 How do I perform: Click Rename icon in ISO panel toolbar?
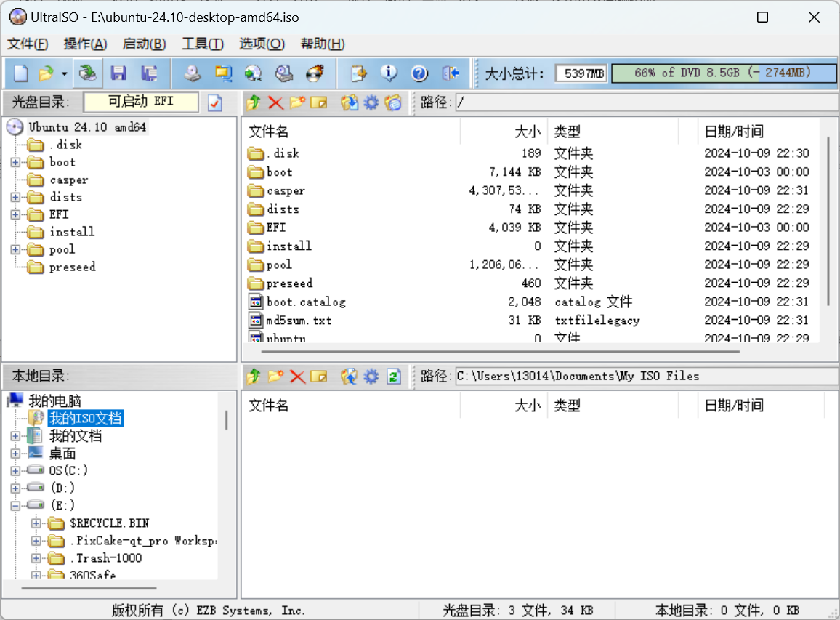[x=319, y=102]
